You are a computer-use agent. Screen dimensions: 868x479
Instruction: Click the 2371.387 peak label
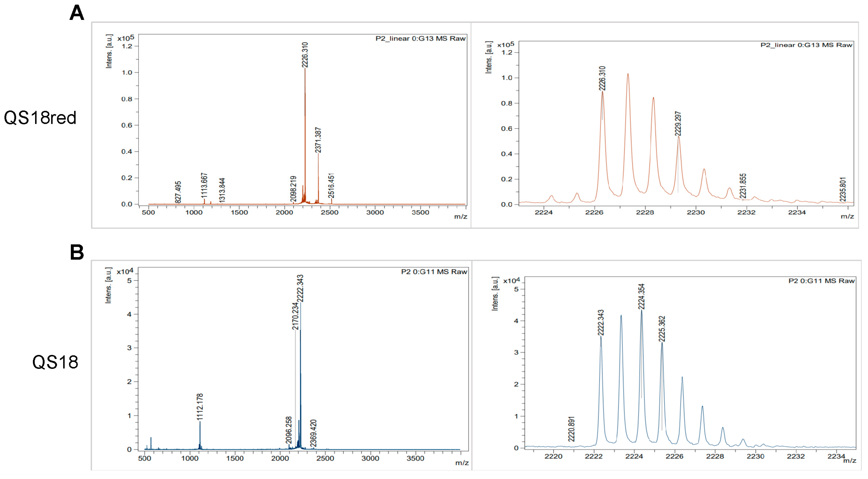(318, 140)
